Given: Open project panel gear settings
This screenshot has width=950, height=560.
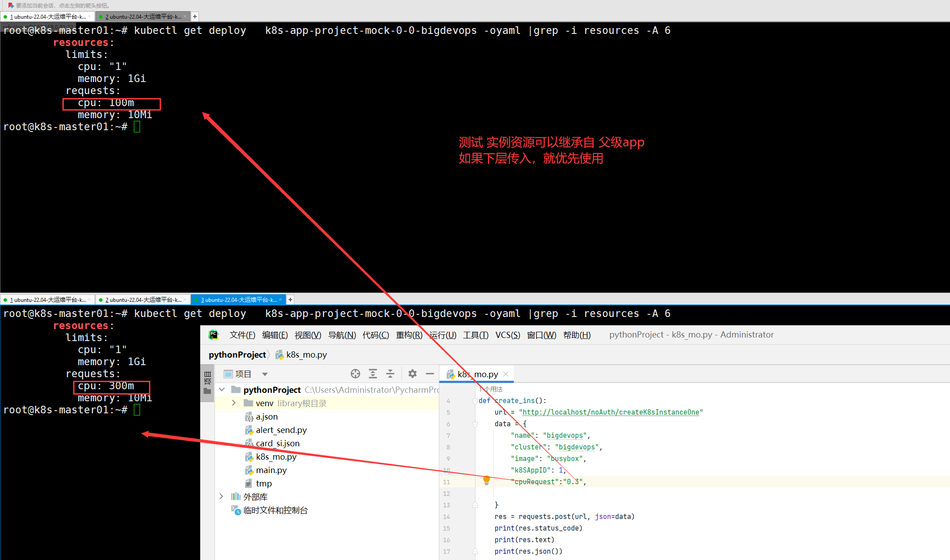Looking at the screenshot, I should point(413,374).
